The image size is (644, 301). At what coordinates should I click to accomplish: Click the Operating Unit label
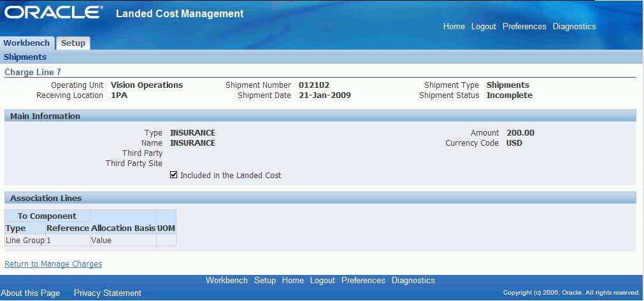[77, 85]
